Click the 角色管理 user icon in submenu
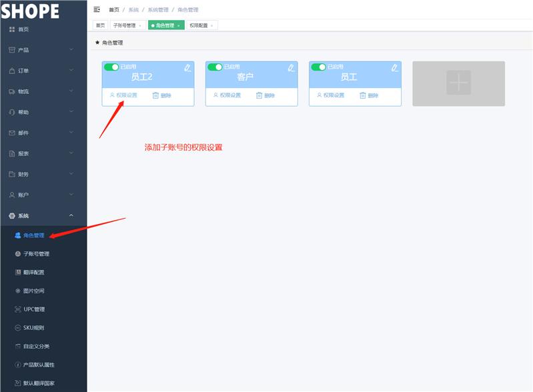Screen dimensions: 533x392 (17, 235)
